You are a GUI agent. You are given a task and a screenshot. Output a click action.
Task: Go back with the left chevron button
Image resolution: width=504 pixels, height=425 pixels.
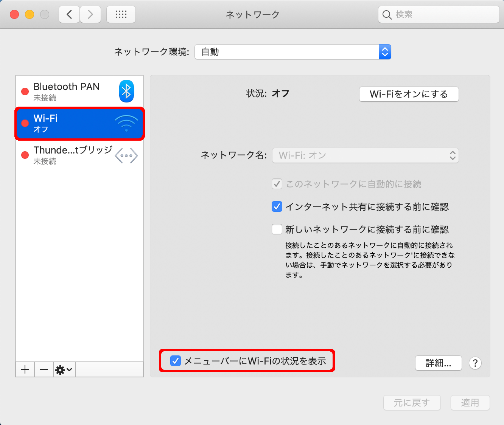(x=69, y=15)
